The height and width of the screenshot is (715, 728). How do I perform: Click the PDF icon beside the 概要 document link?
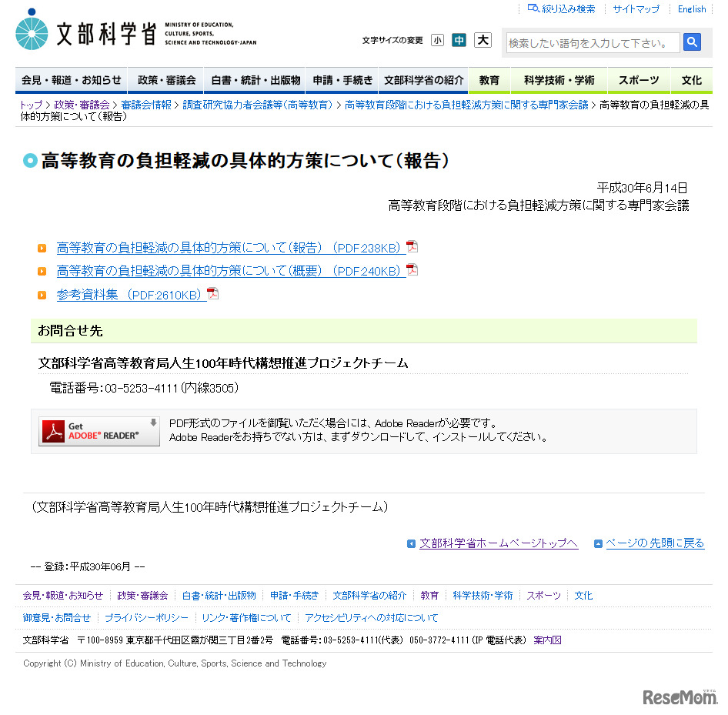pyautogui.click(x=412, y=270)
